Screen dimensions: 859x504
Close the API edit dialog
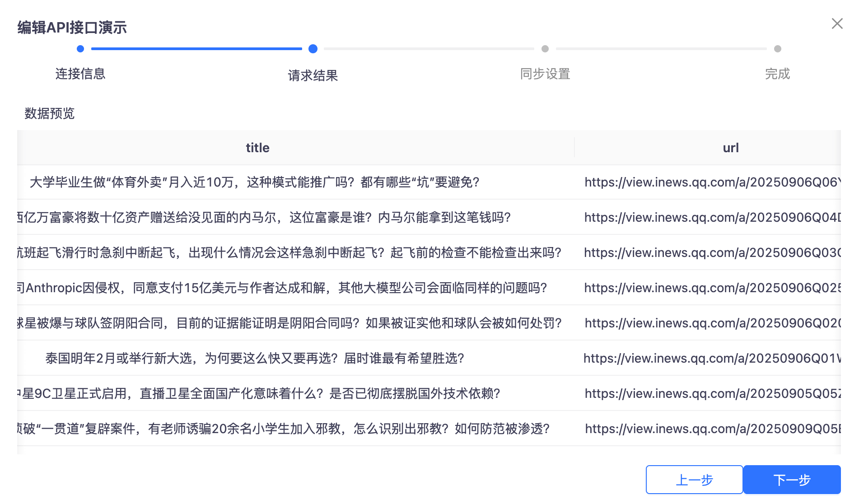click(x=837, y=23)
